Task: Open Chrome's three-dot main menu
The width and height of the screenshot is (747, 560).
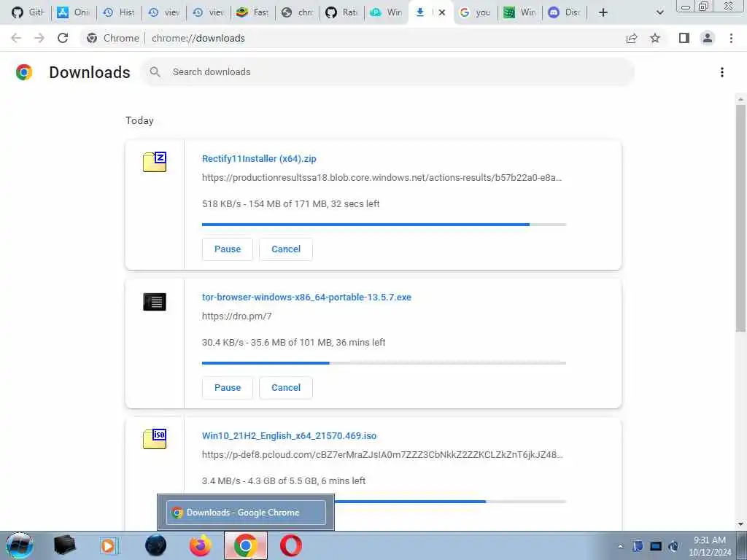Action: click(x=731, y=38)
